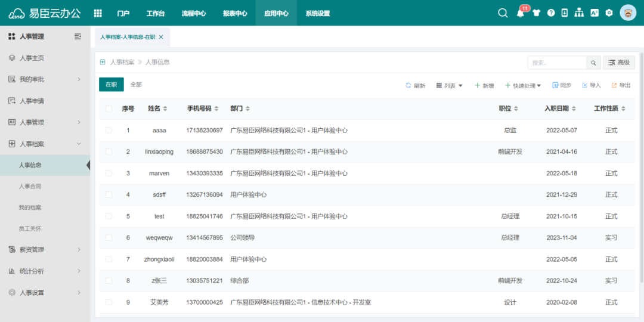Open the user avatar menu
This screenshot has width=644, height=322.
tap(628, 13)
